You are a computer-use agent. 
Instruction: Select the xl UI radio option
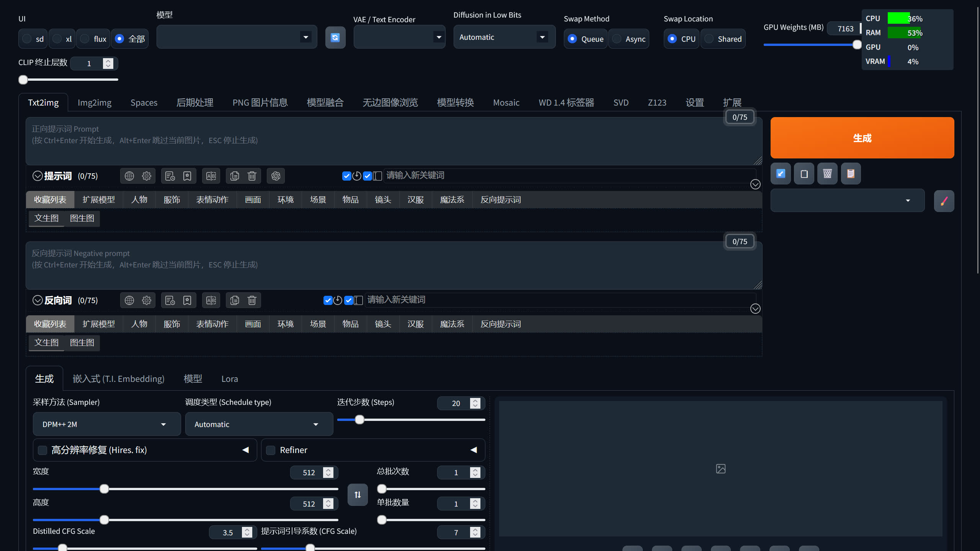point(62,39)
